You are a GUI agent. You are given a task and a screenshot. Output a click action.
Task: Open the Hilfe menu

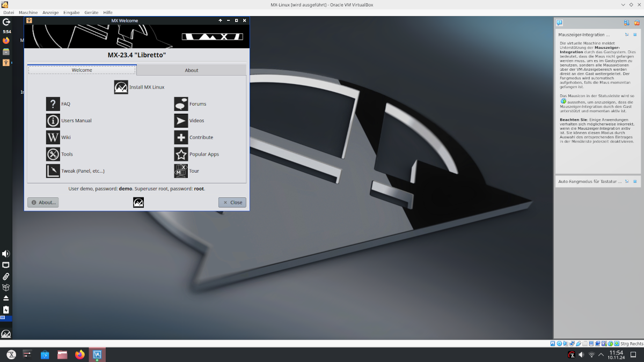click(108, 12)
